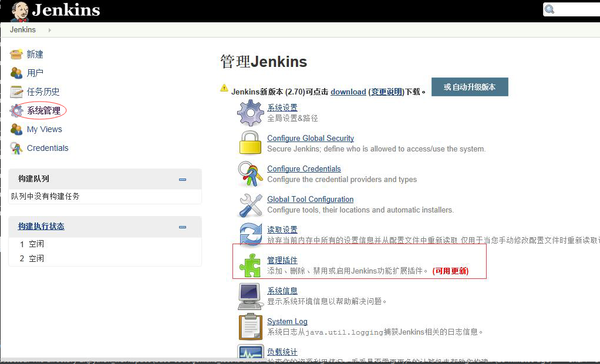Viewport: 600px width, 364px height.
Task: Click the 构建队列 panel title
Action: pyautogui.click(x=33, y=178)
